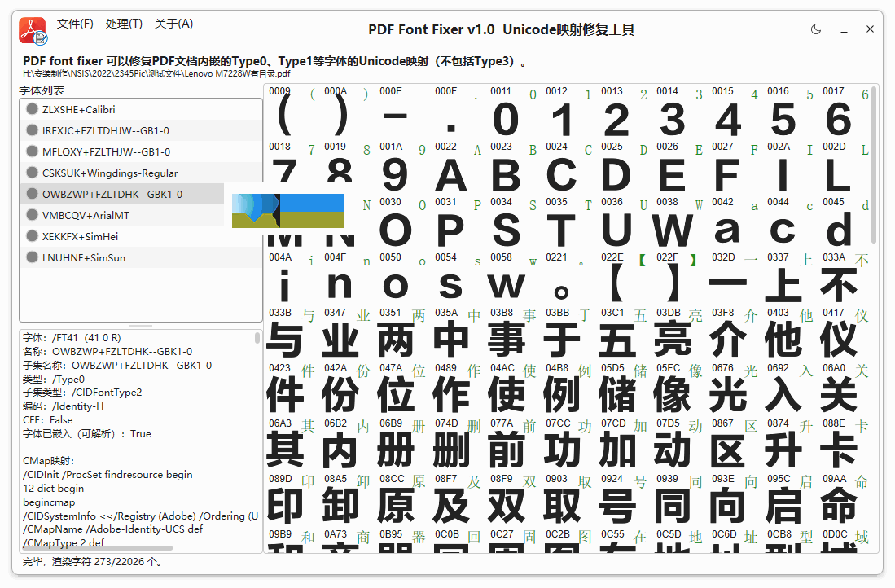
Task: Click the gray dot beside LNUHNF+SimSun
Action: 33,257
